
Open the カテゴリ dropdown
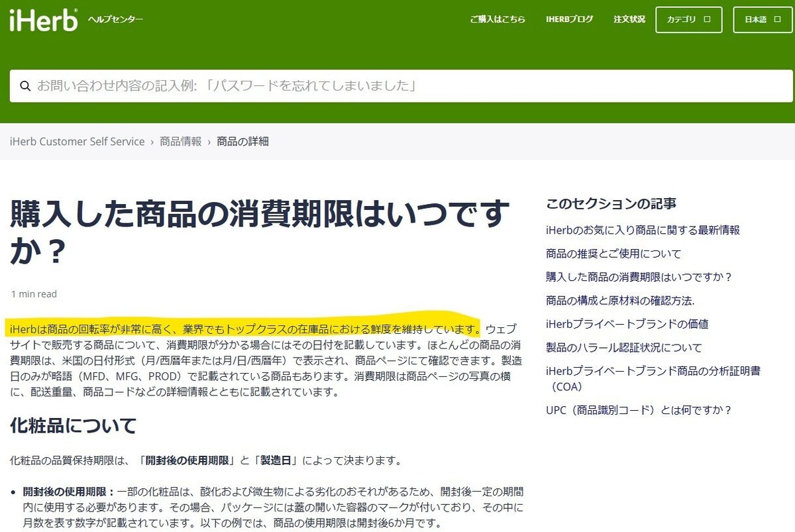tap(688, 19)
